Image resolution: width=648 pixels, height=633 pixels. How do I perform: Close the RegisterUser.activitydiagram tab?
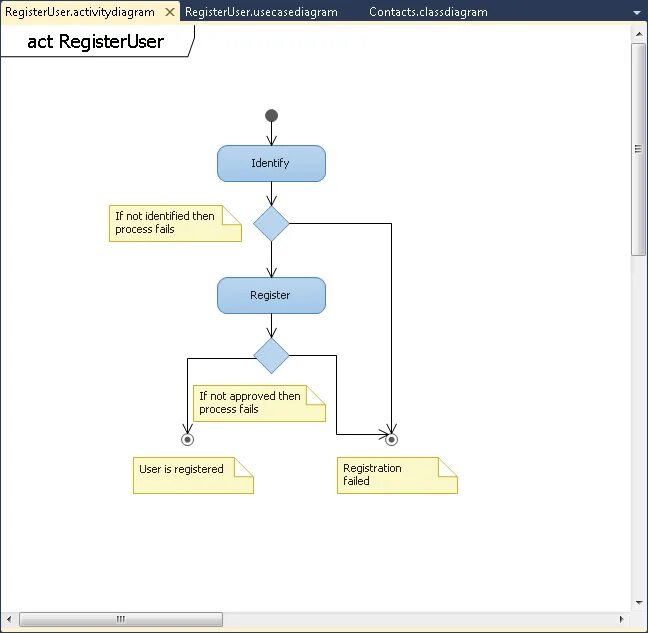[170, 12]
